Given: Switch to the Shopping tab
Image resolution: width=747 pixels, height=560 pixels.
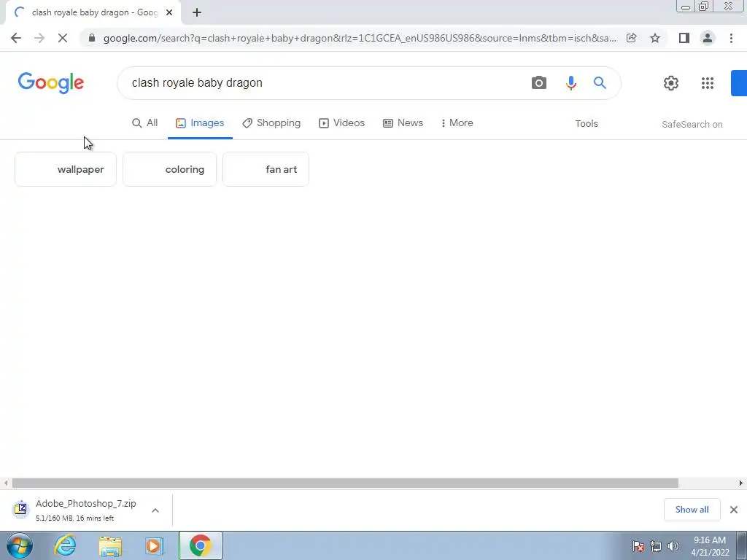Looking at the screenshot, I should click(x=271, y=122).
